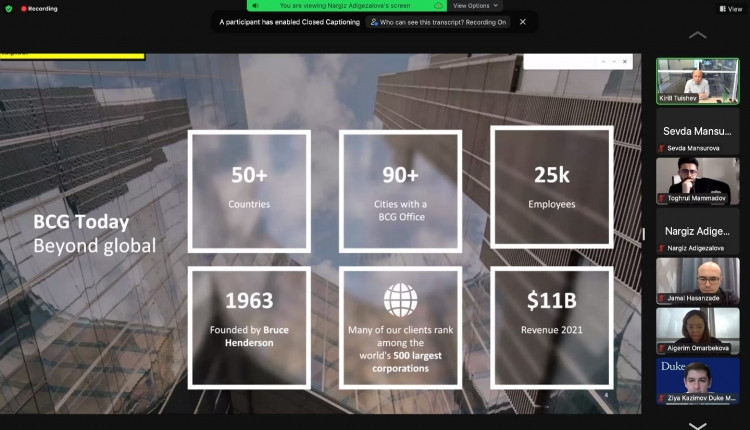Viewport: 750px width, 430px height.
Task: Open the View Options dropdown
Action: pyautogui.click(x=475, y=6)
